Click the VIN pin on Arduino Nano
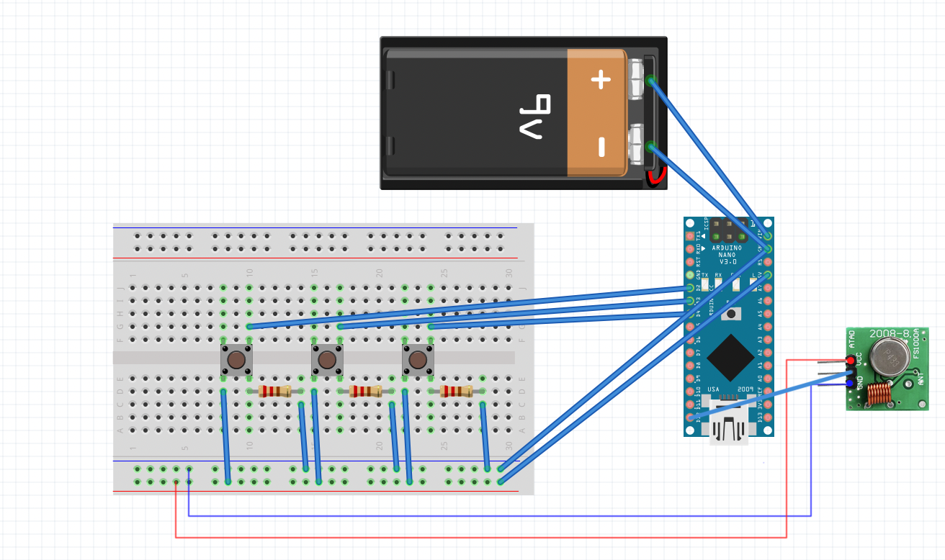 pyautogui.click(x=768, y=235)
